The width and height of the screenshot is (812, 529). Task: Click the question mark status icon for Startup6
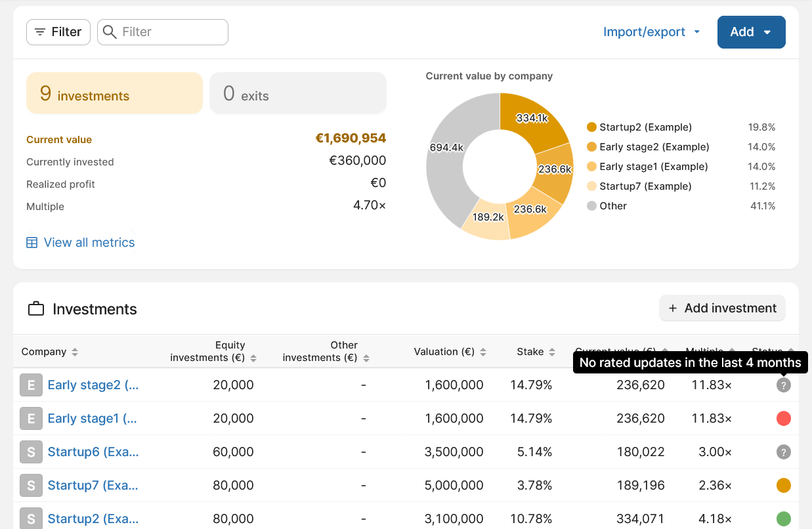pos(783,452)
